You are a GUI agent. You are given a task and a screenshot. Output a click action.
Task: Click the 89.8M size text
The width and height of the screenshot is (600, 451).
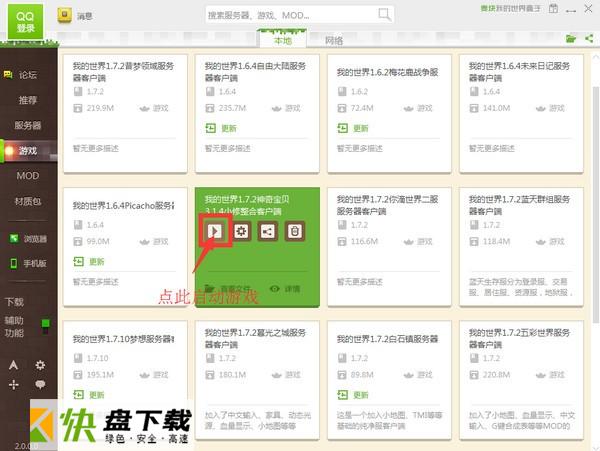[x=362, y=374]
